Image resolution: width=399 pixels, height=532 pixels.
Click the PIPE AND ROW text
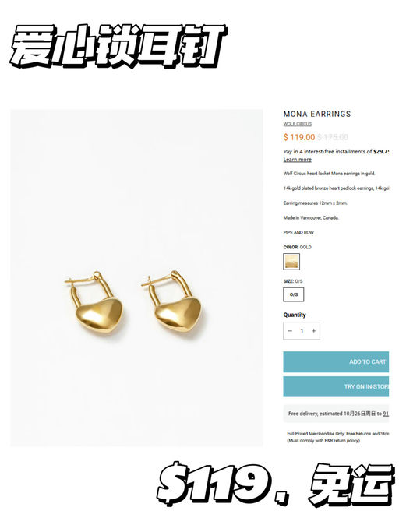pos(298,232)
